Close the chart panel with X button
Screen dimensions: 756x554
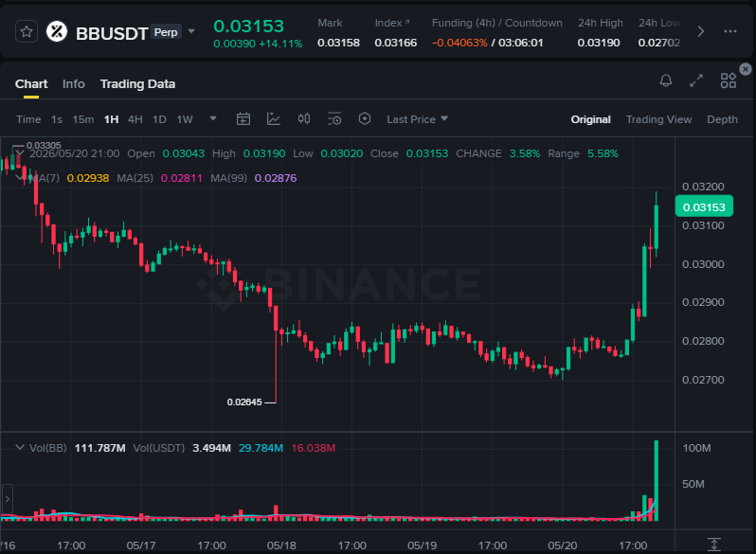point(746,69)
